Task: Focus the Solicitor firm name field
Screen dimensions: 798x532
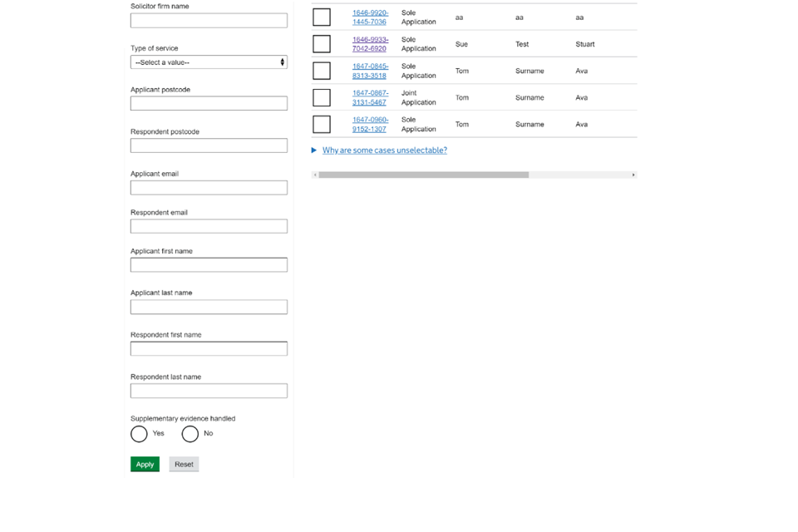Action: [x=209, y=21]
